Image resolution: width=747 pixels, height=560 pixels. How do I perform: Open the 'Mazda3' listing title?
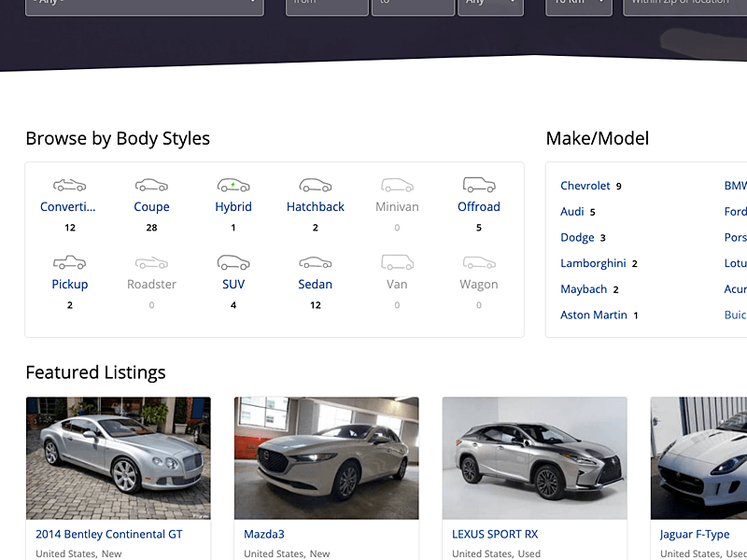[264, 534]
